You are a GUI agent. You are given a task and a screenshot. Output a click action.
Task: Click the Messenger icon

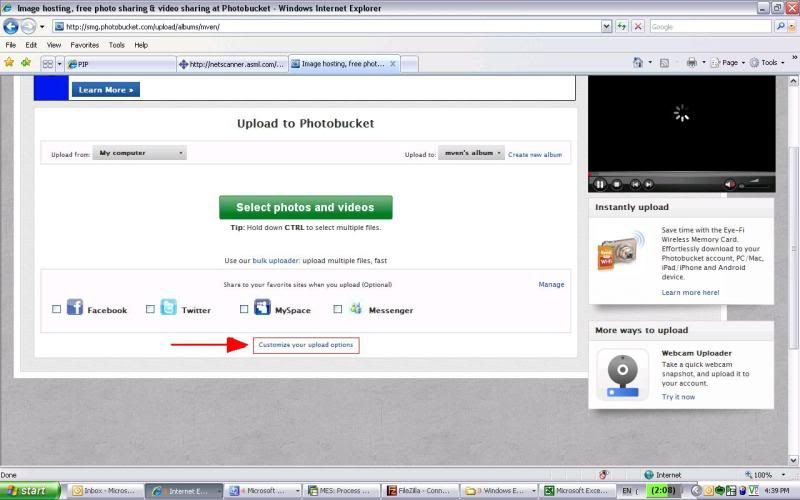click(356, 308)
